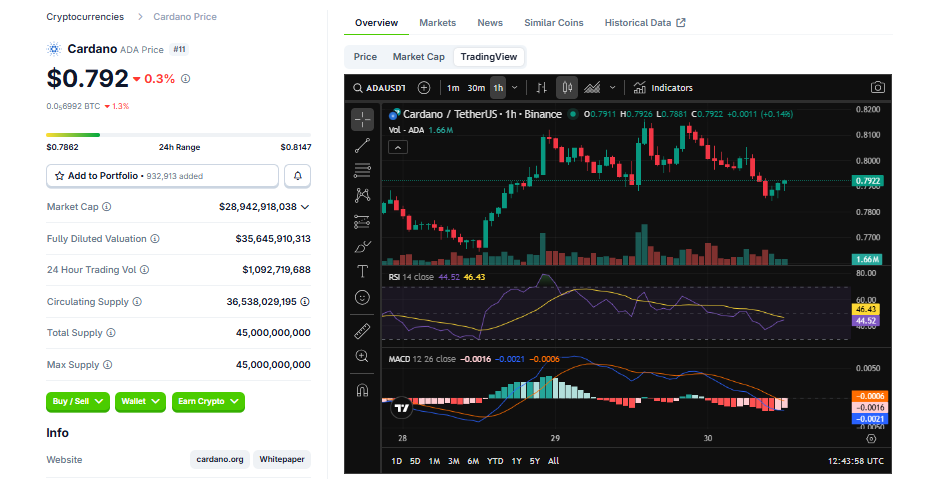Open the bar style selector icon
This screenshot has width=939, height=479.
(x=541, y=88)
